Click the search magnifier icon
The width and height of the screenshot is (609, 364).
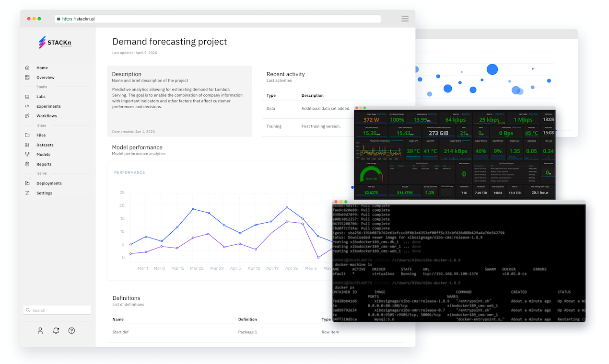tap(28, 310)
